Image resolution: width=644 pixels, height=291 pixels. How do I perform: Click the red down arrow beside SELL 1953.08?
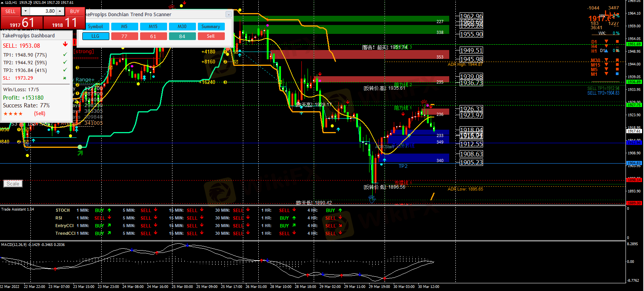(65, 45)
